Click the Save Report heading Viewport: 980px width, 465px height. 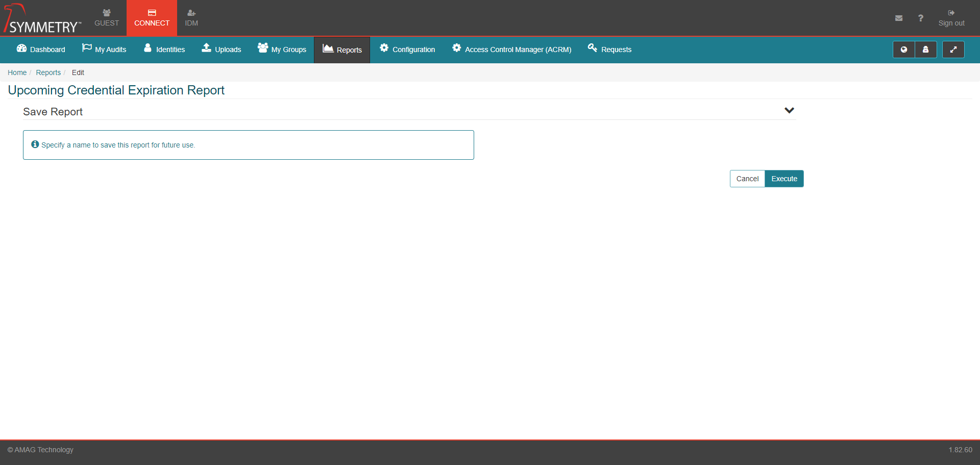53,112
